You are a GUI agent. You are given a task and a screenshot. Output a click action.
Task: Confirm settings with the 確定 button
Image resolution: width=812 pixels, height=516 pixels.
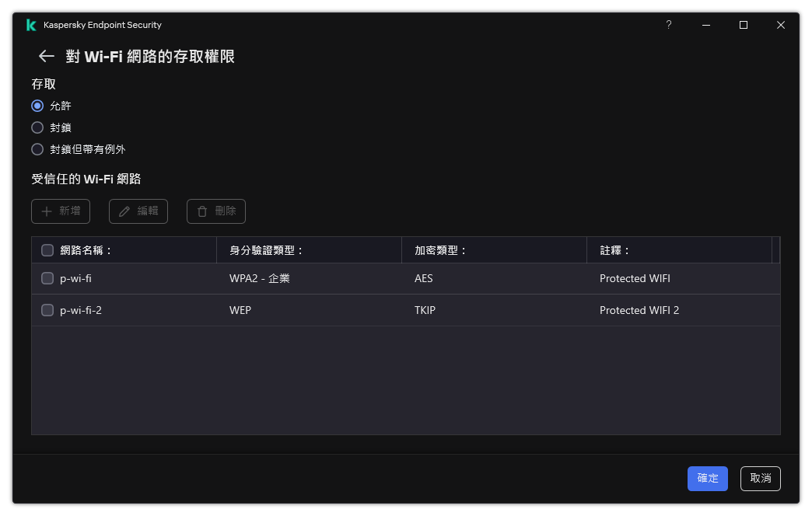pyautogui.click(x=707, y=479)
